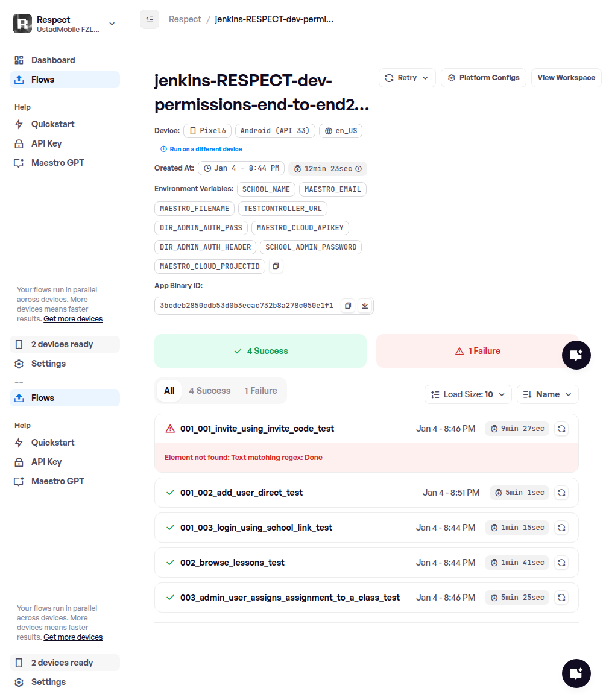Switch to the 4 Success tab
Viewport: 603px width, 700px height.
click(x=209, y=391)
